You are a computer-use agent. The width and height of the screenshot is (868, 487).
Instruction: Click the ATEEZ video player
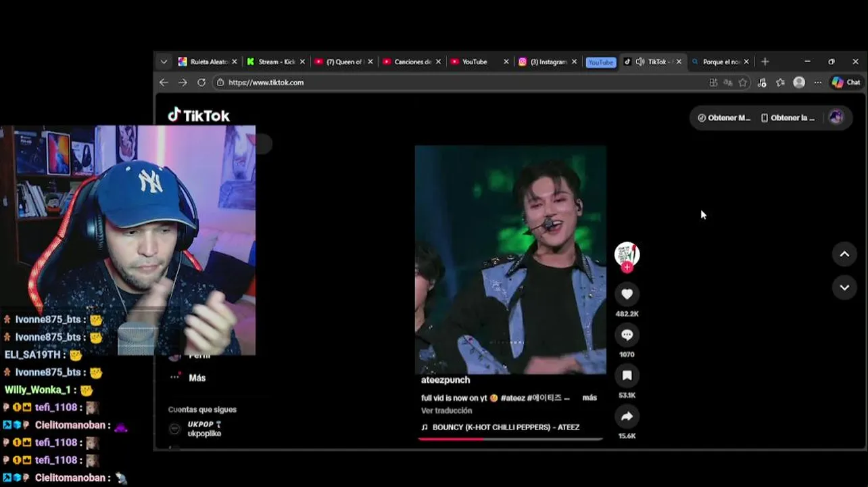pos(510,259)
